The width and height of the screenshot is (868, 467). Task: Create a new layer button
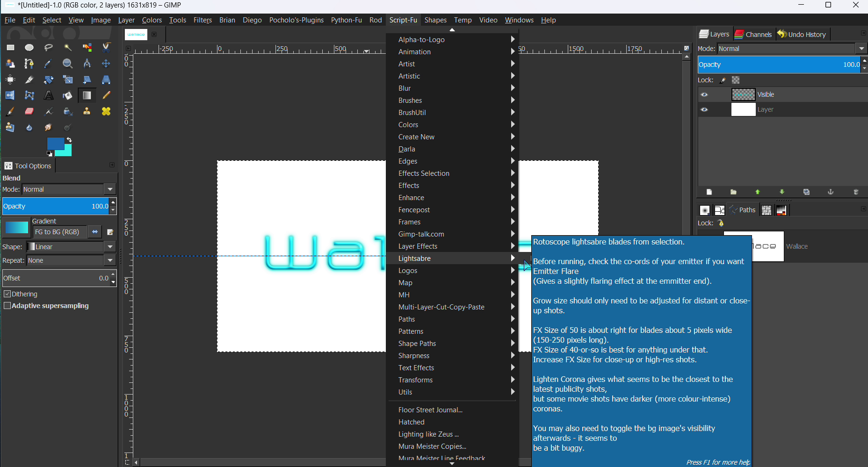[709, 192]
